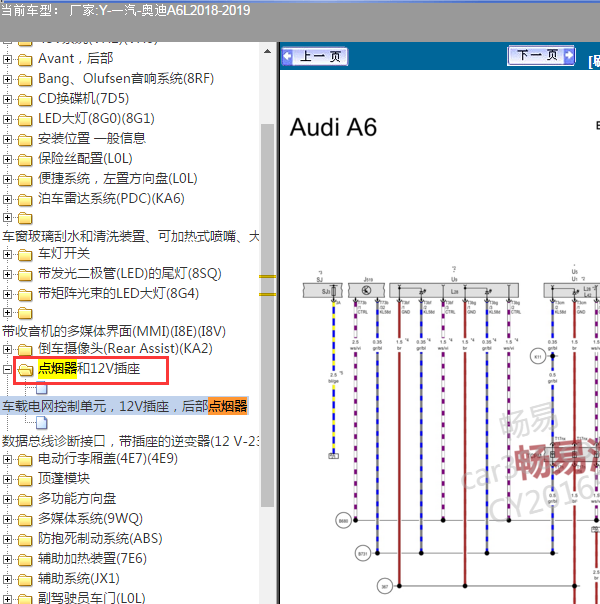Expand 带发光二极管(LED)的尾灯 node
The height and width of the screenshot is (604, 600).
(x=7, y=274)
